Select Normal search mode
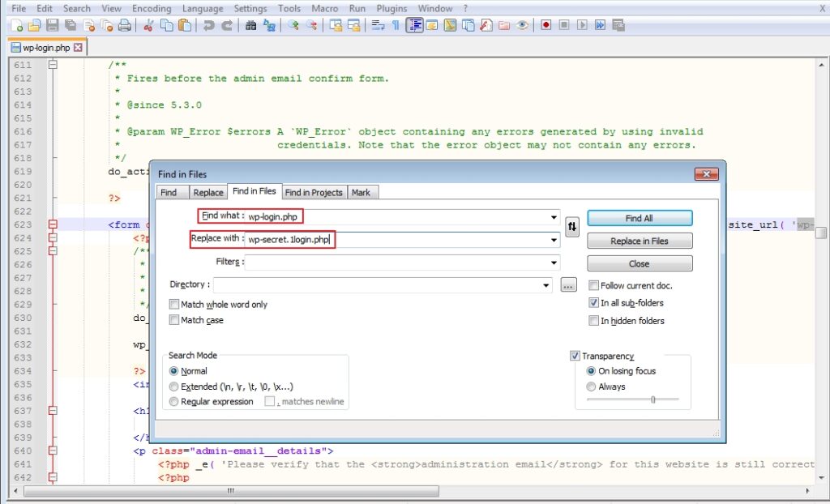Image resolution: width=830 pixels, height=504 pixels. pos(173,371)
